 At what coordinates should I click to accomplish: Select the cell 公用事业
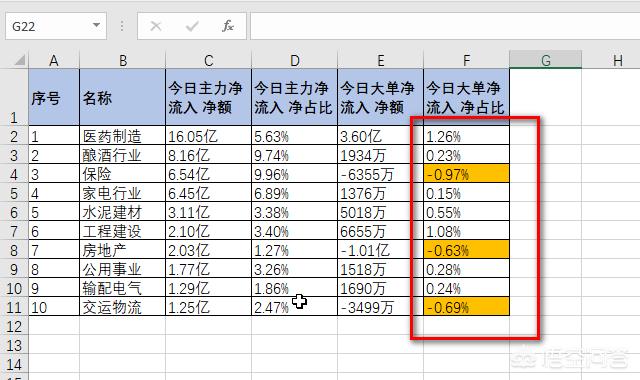[x=122, y=269]
